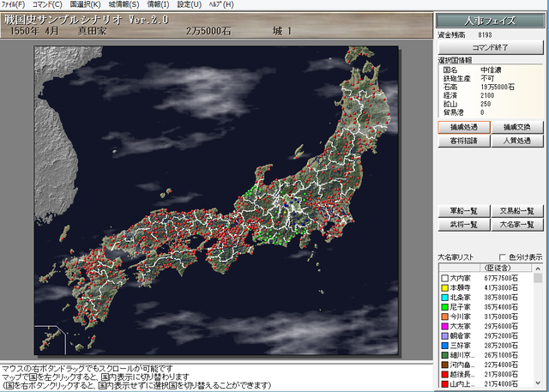This screenshot has width=549, height=392.
Task: Select the cyan 北条家 color swatch
Action: (x=444, y=298)
